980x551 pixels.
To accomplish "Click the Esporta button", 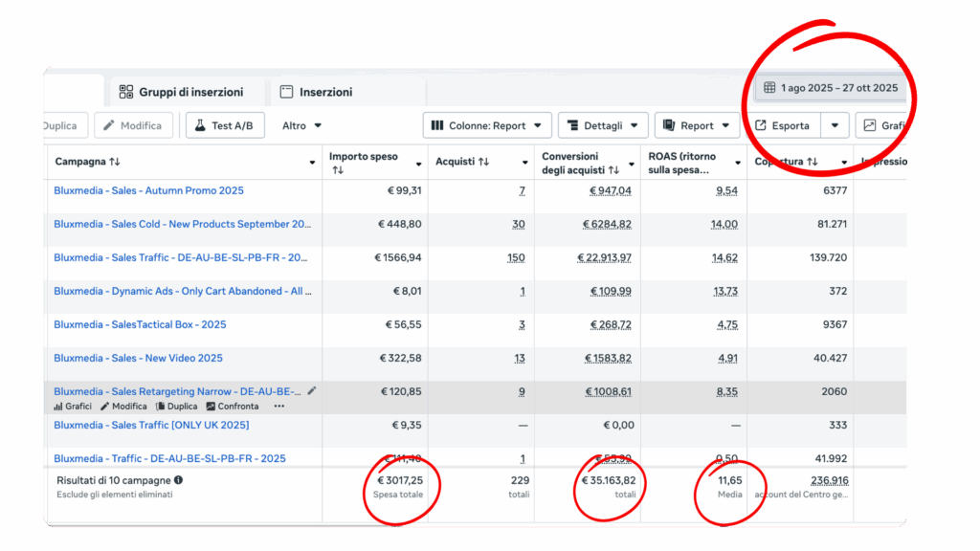I will coord(782,125).
